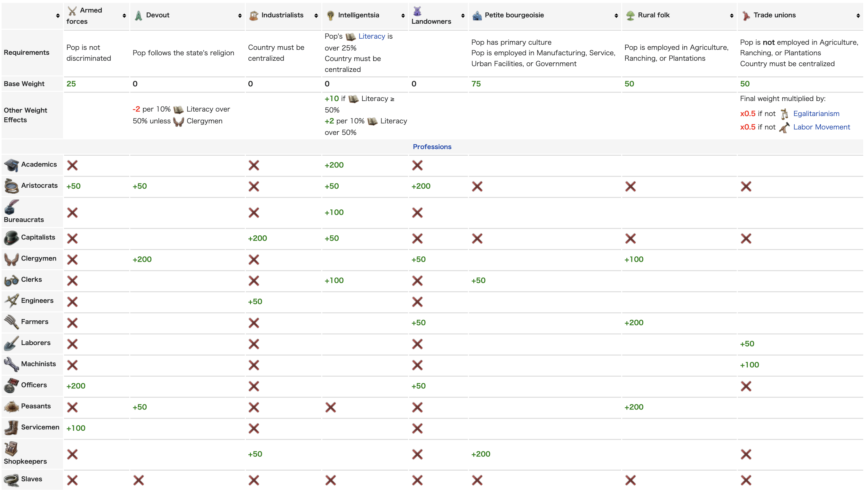Image resolution: width=868 pixels, height=493 pixels.
Task: Click the Academics profession icon
Action: point(11,165)
